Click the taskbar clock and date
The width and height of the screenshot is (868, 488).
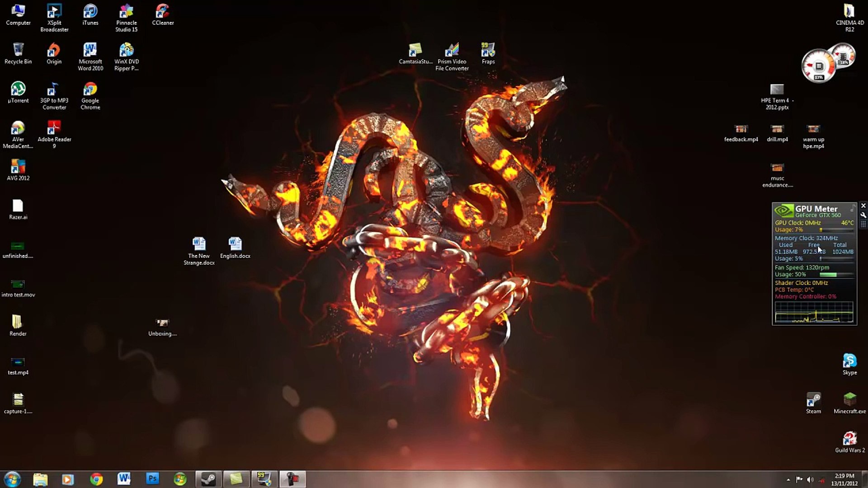point(844,479)
